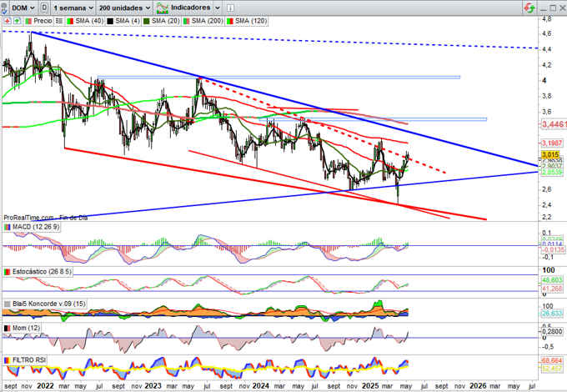
Task: Click the 4,4 level on price axis
Action: click(x=546, y=49)
